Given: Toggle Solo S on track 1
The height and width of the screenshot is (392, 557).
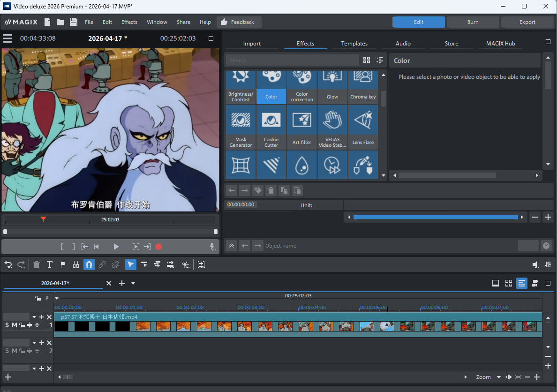Looking at the screenshot, I should (x=7, y=325).
